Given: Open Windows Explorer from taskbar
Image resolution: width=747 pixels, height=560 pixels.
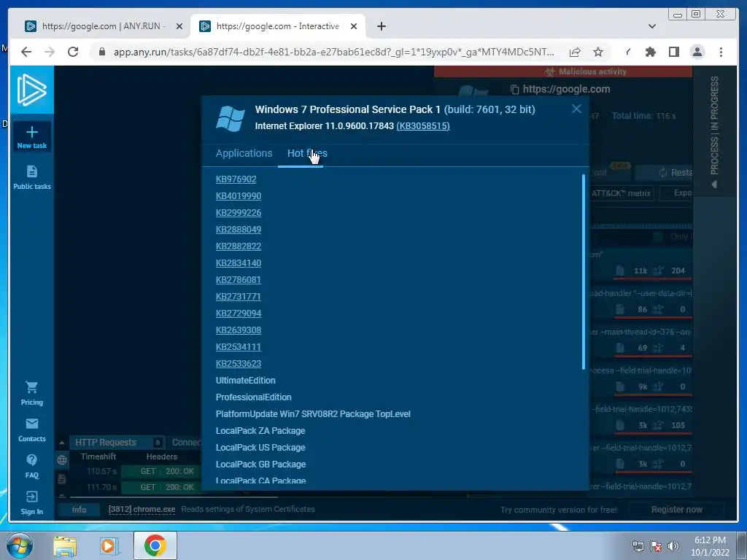Looking at the screenshot, I should tap(65, 545).
